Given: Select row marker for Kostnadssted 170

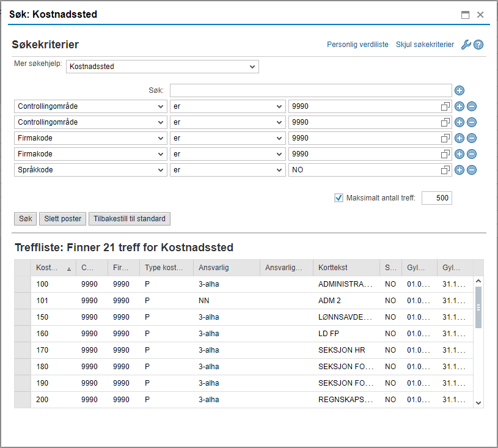Looking at the screenshot, I should 23,350.
